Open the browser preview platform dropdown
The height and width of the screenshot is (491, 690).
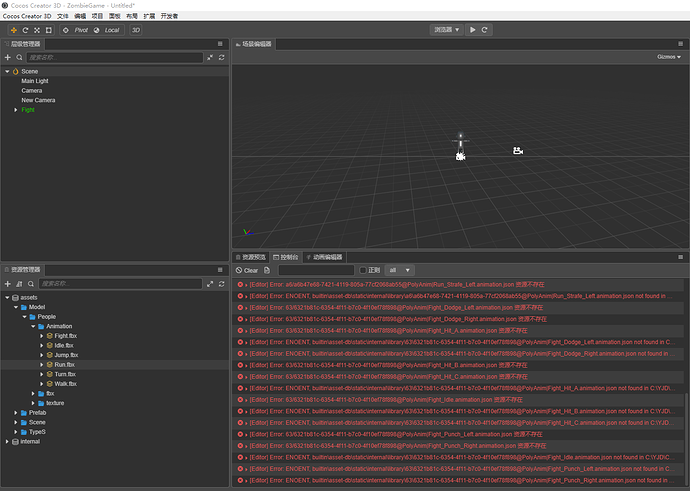(447, 29)
